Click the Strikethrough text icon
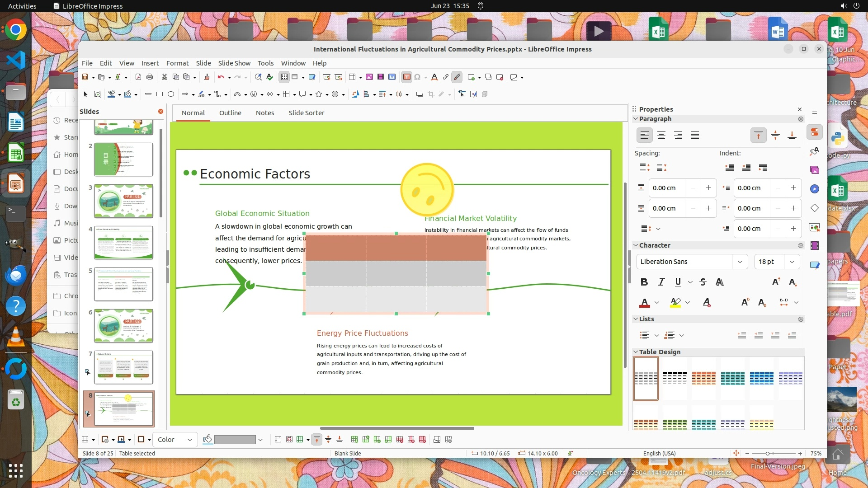868x488 pixels. click(x=703, y=282)
